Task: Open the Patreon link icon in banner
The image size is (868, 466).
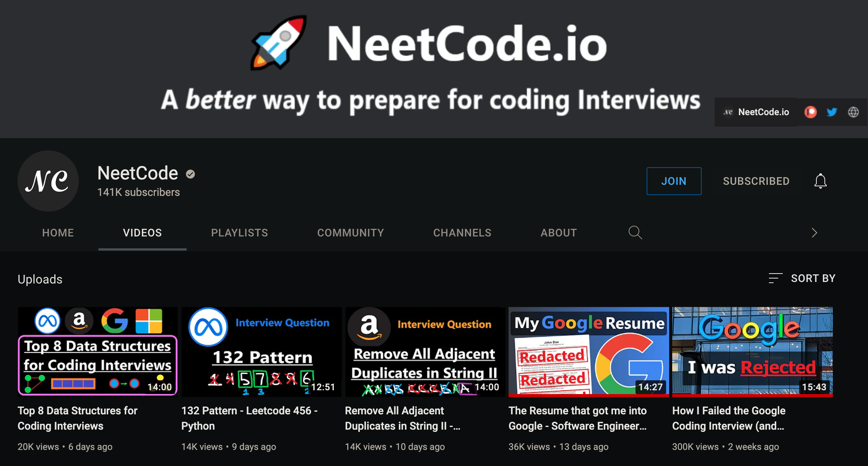Action: pyautogui.click(x=810, y=112)
